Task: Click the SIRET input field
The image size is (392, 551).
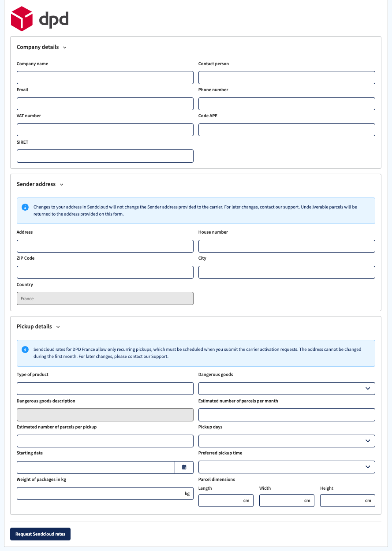Action: click(x=105, y=156)
